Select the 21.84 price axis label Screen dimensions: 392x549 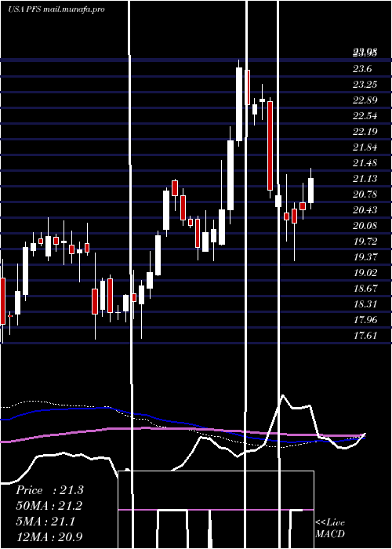(x=365, y=147)
